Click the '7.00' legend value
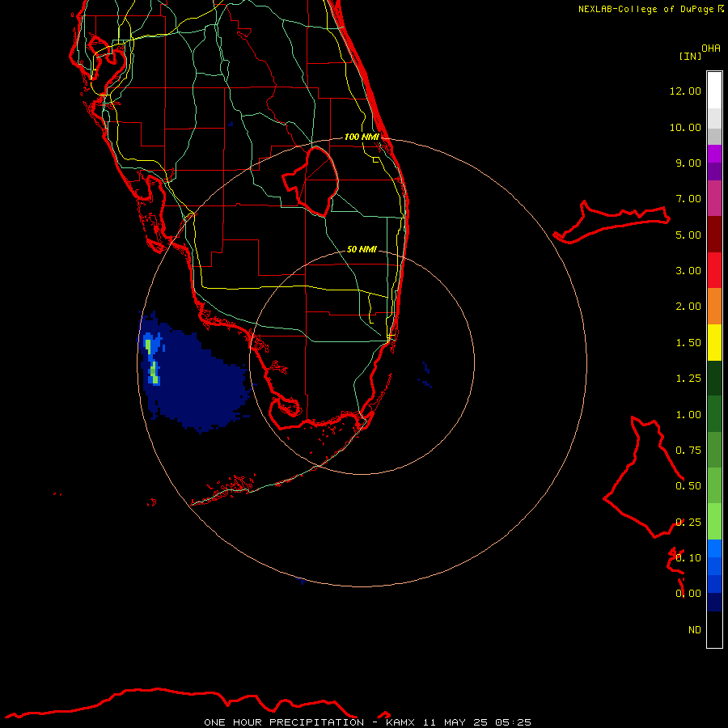728x728 pixels. pyautogui.click(x=688, y=199)
